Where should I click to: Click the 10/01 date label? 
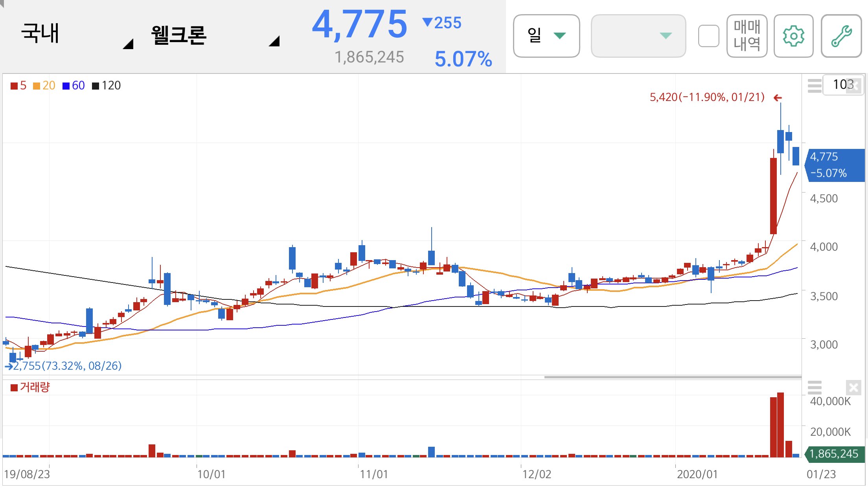click(211, 474)
